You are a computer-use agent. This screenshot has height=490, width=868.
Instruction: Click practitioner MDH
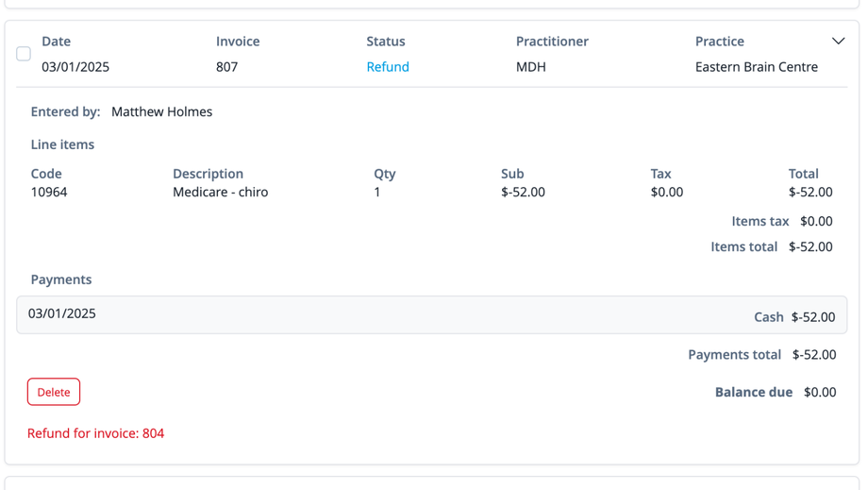[x=530, y=67]
